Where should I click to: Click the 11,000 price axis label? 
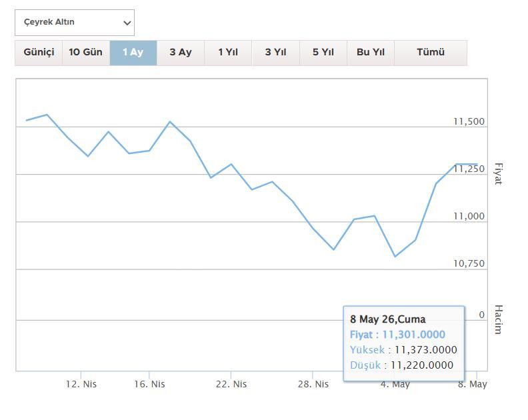tap(469, 216)
